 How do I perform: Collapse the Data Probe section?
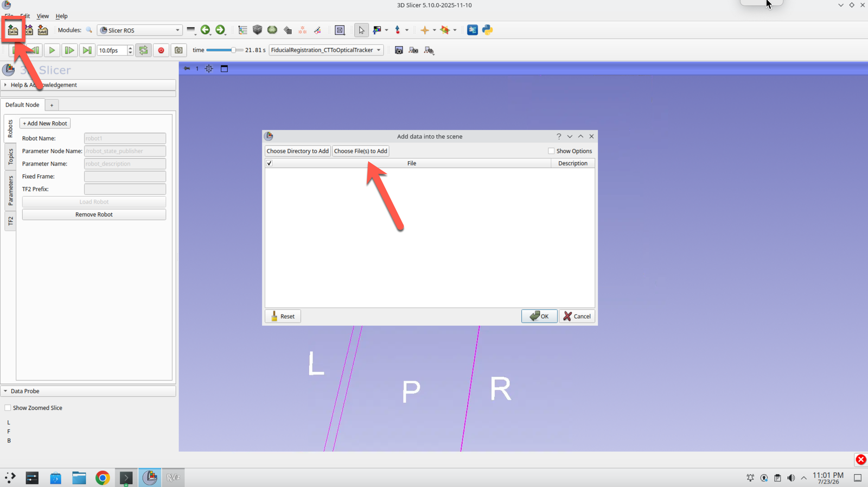[88, 391]
